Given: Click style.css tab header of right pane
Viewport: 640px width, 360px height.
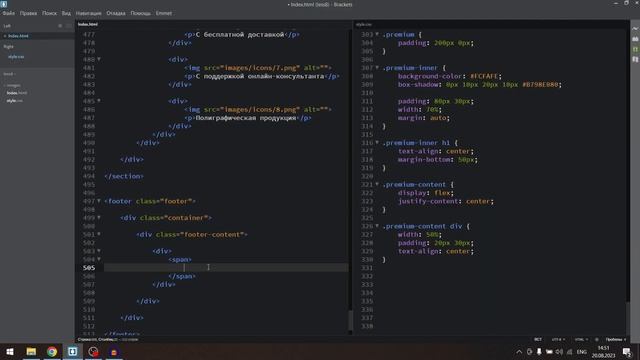Looking at the screenshot, I should [x=364, y=24].
